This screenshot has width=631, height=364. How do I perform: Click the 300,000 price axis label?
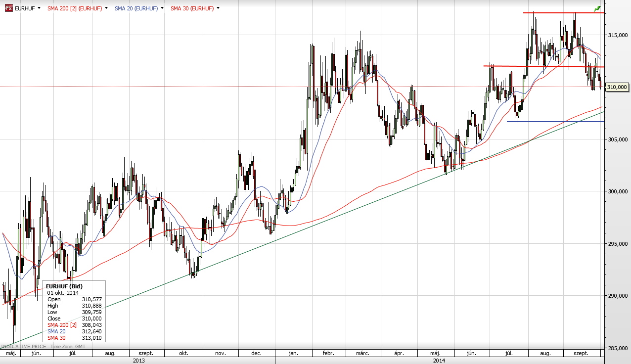[617, 191]
